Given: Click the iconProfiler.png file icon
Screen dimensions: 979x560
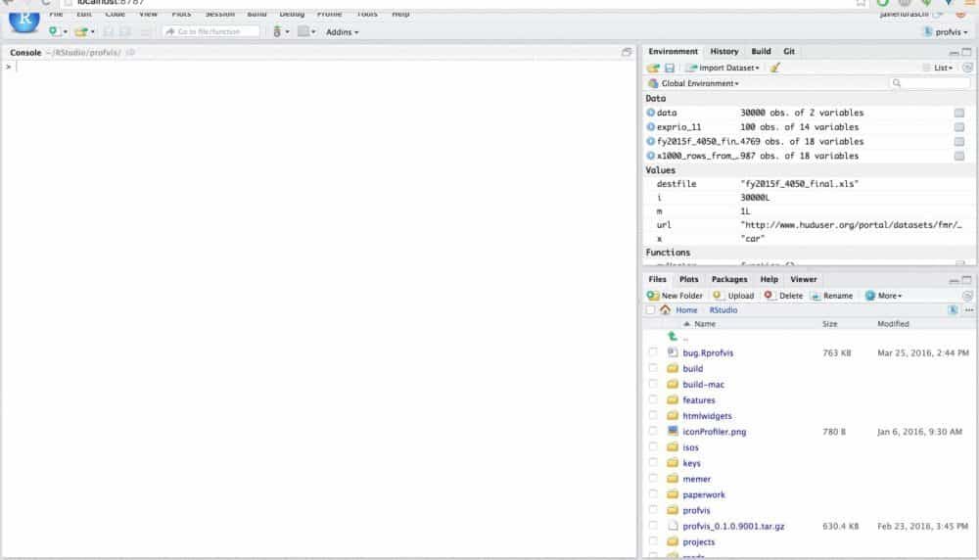Looking at the screenshot, I should pyautogui.click(x=673, y=431).
